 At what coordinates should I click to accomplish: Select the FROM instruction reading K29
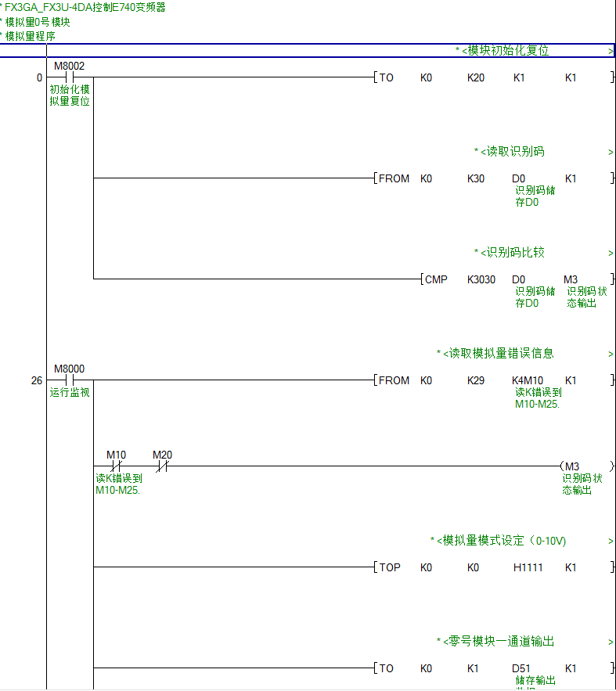(x=394, y=380)
